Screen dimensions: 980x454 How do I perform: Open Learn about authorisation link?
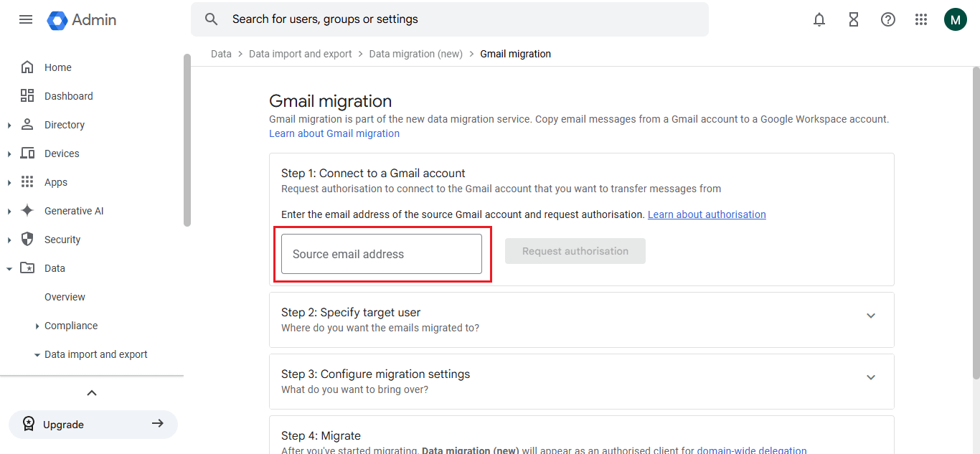pos(707,214)
